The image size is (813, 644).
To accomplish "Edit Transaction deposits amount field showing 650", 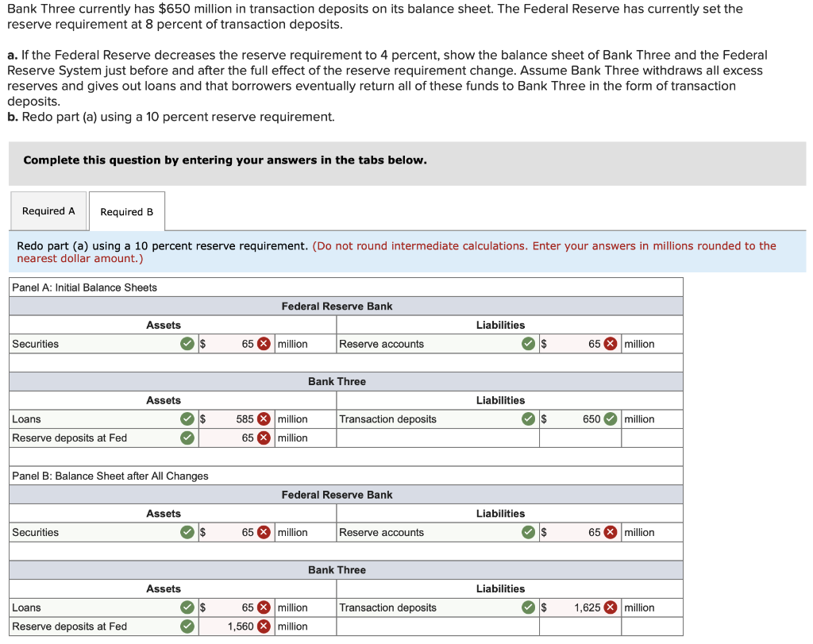I will pyautogui.click(x=580, y=419).
